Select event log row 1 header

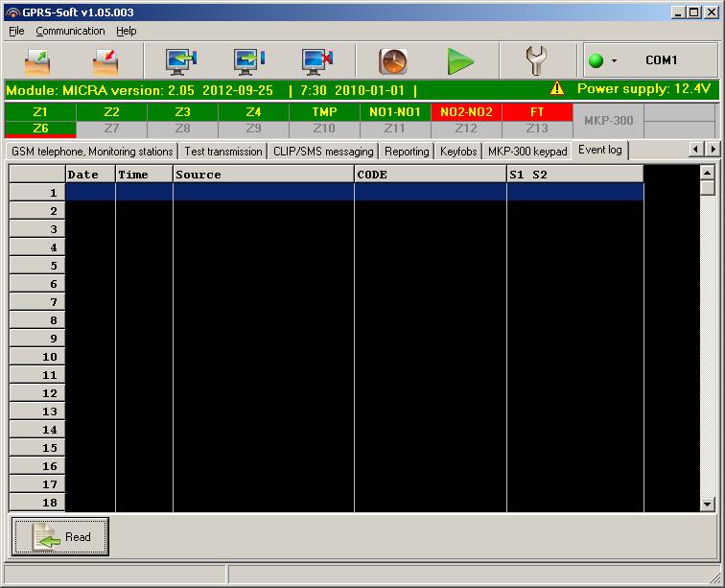coord(37,193)
